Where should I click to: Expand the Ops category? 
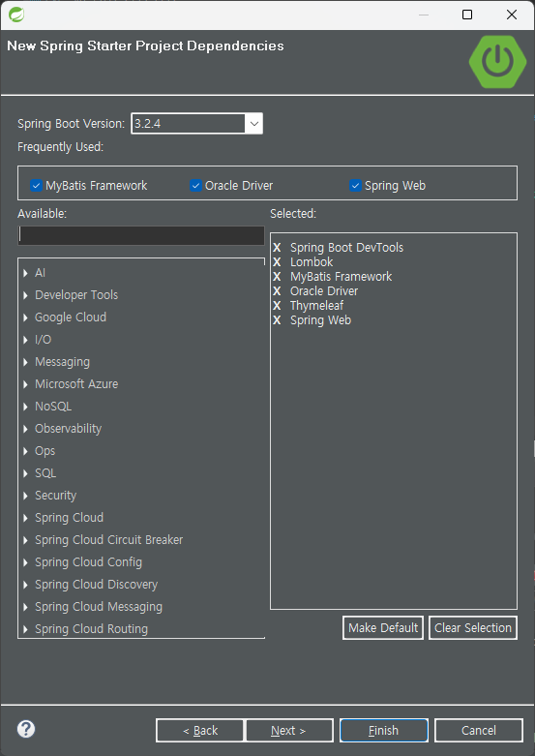click(x=25, y=451)
